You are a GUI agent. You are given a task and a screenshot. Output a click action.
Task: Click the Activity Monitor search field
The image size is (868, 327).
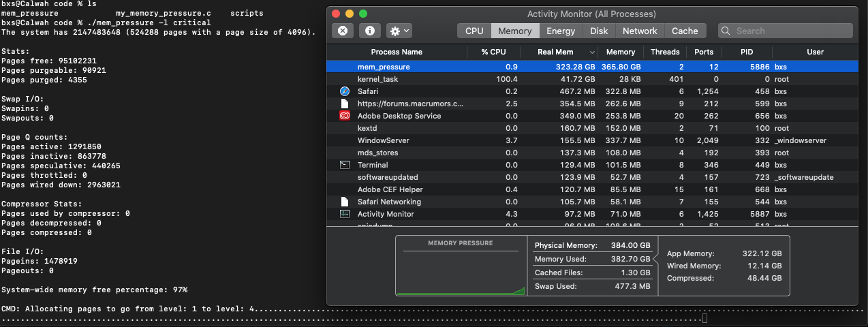click(786, 31)
